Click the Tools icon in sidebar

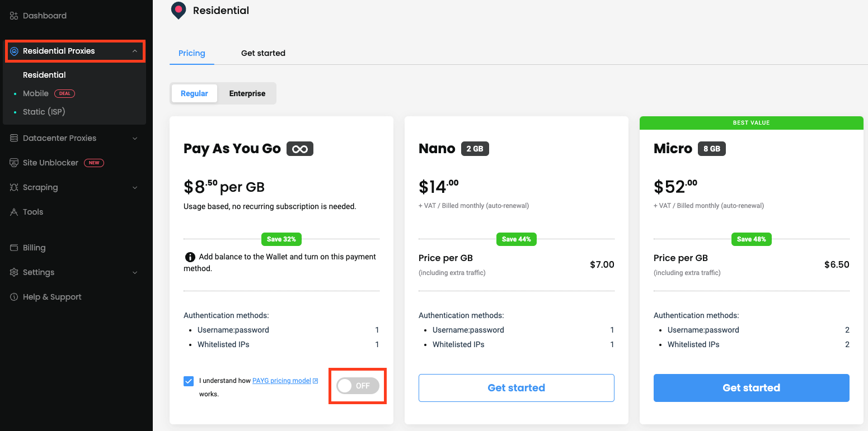pyautogui.click(x=14, y=212)
